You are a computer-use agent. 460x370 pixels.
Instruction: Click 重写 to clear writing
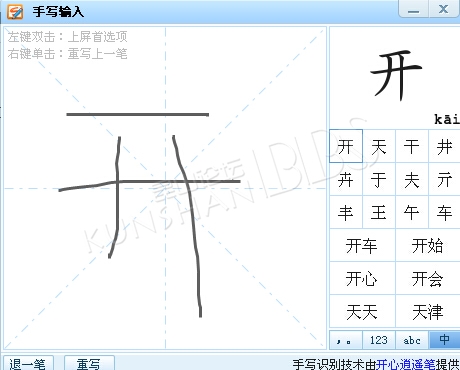click(x=89, y=363)
